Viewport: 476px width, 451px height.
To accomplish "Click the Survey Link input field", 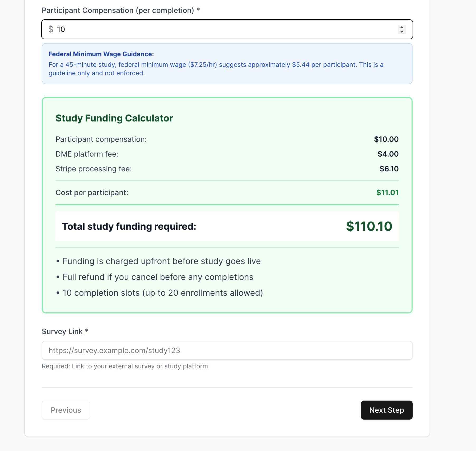I will coord(227,350).
